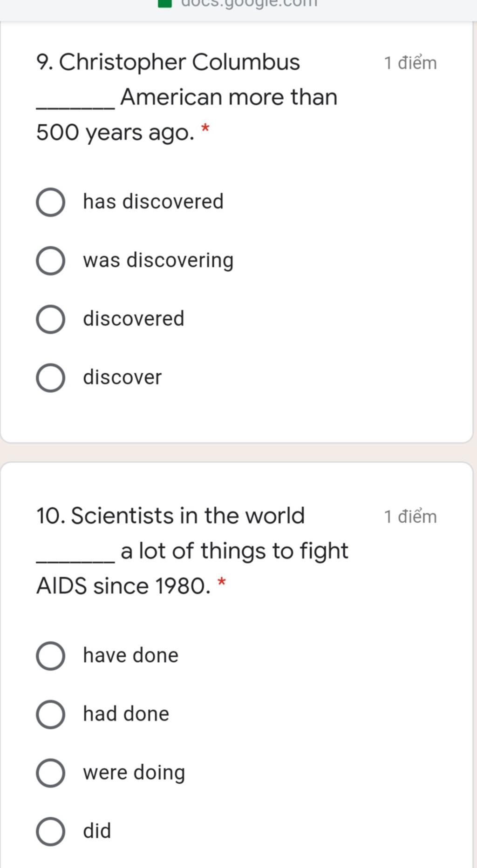The width and height of the screenshot is (477, 868).
Task: Tap the green lock icon in address bar
Action: pyautogui.click(x=165, y=3)
